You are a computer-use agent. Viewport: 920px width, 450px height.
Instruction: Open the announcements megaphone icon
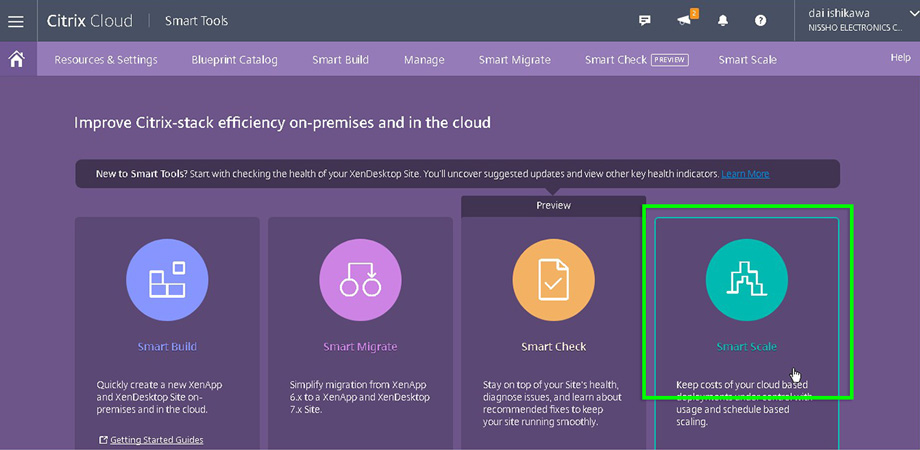(684, 21)
